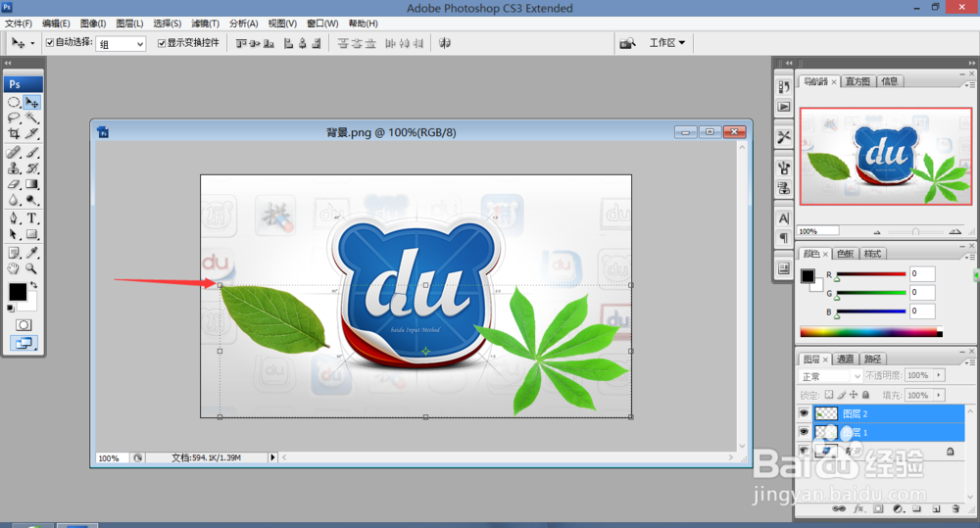Switch to the 色板 tab
The width and height of the screenshot is (980, 528).
click(845, 254)
